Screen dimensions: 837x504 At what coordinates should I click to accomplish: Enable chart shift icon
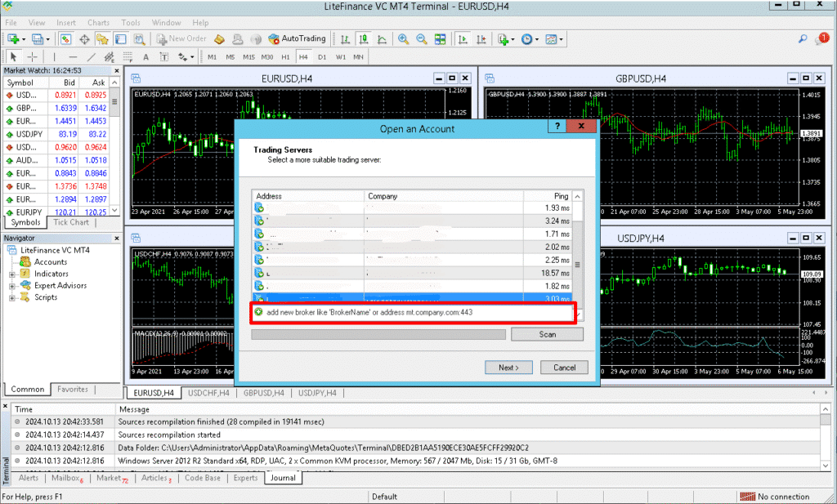click(x=481, y=39)
